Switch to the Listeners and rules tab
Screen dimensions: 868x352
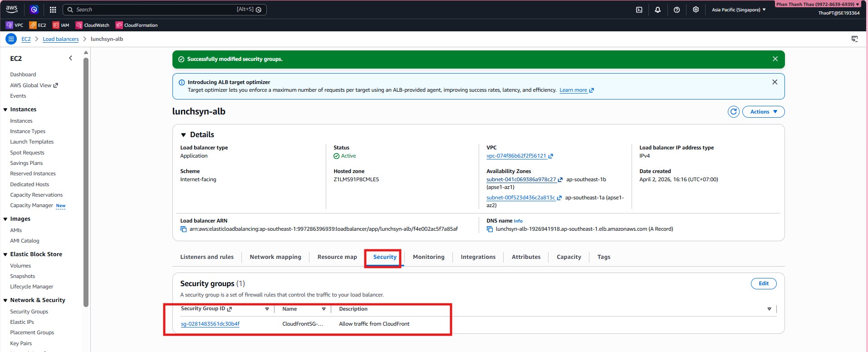[207, 257]
